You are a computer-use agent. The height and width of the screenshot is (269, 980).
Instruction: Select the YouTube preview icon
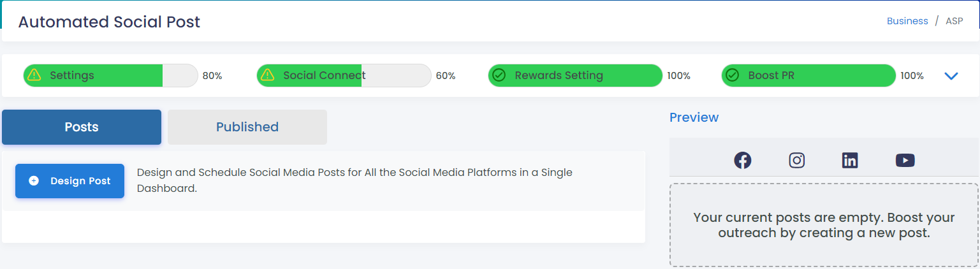tap(905, 160)
